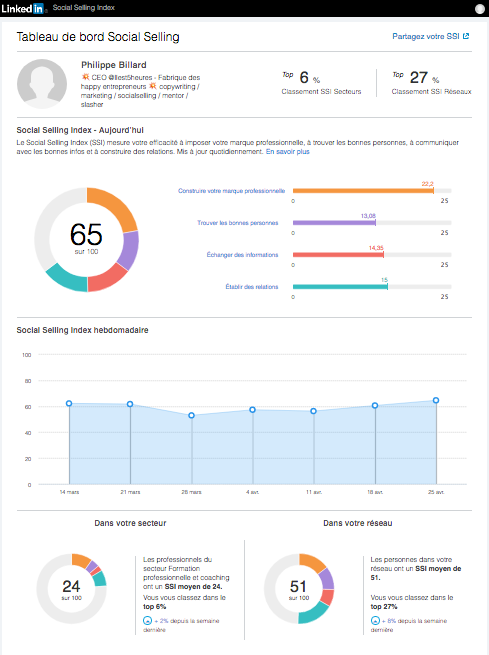489x655 pixels.
Task: Select 'Trouver les bonnes personnes' label
Action: pyautogui.click(x=238, y=223)
